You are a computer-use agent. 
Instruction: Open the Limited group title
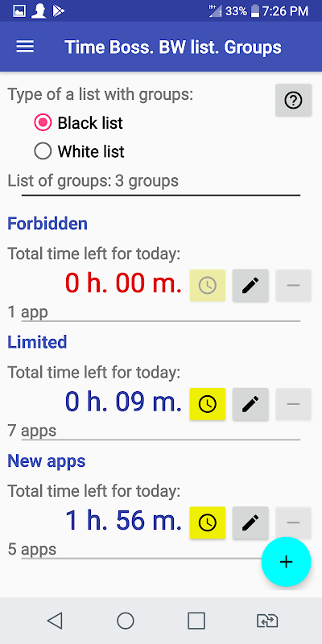(37, 342)
